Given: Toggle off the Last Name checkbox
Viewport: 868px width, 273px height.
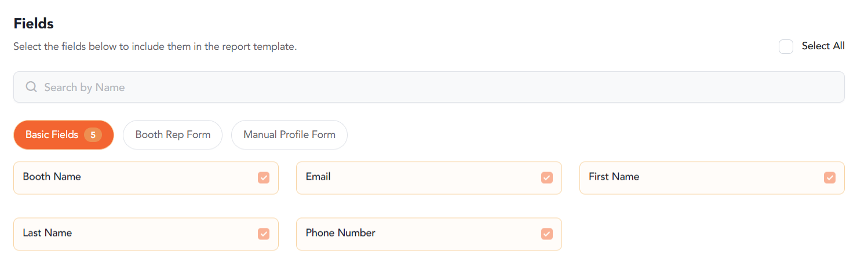Looking at the screenshot, I should tap(264, 234).
